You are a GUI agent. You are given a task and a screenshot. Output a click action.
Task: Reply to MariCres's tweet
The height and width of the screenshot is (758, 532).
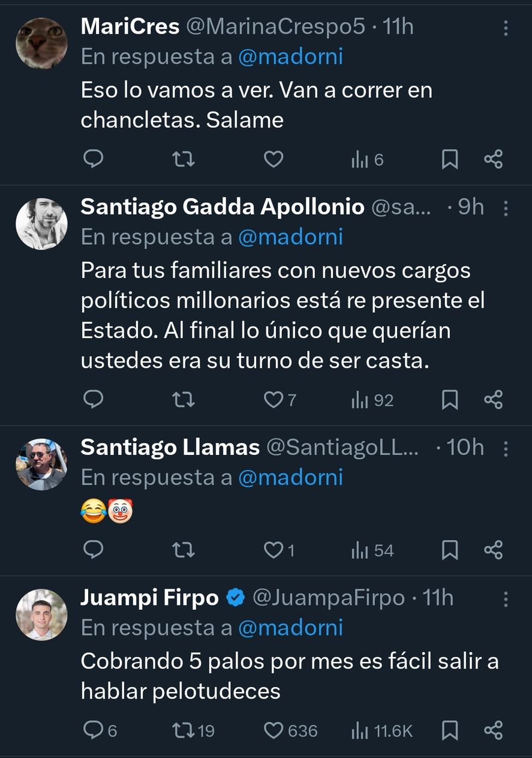coord(92,159)
